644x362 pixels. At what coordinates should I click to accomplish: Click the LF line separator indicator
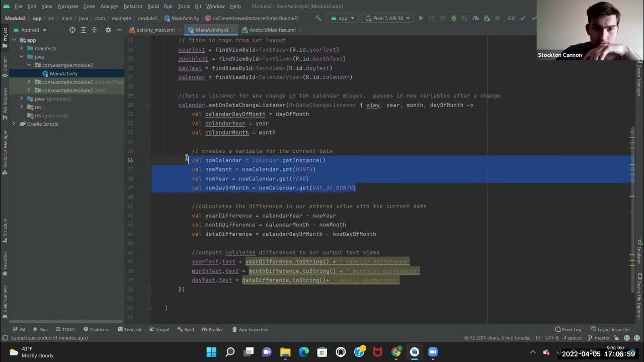(538, 338)
